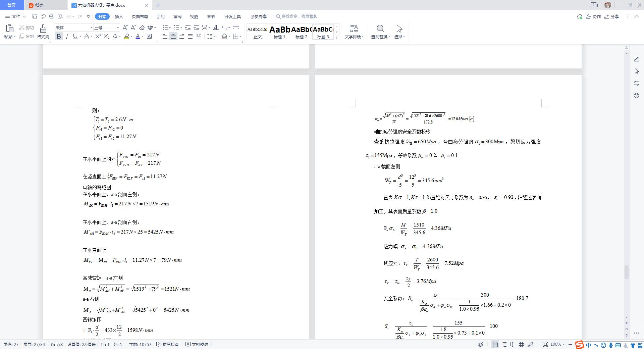
Task: Open Print Preview from quick toolbar
Action: (60, 16)
